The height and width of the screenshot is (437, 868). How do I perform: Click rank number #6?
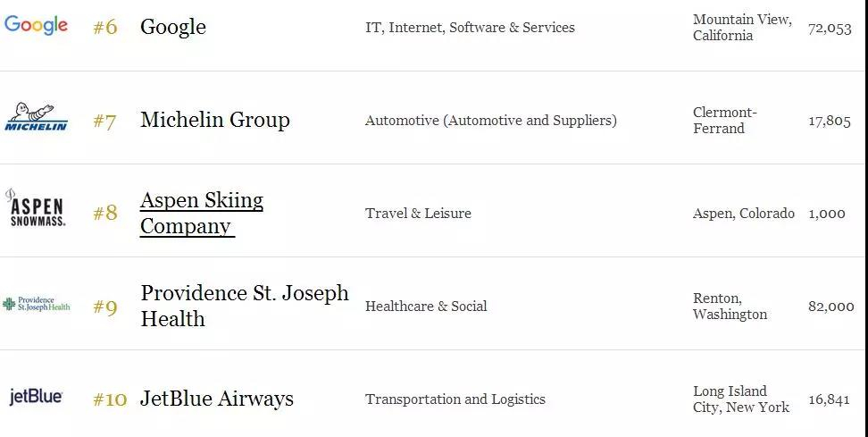(x=105, y=27)
